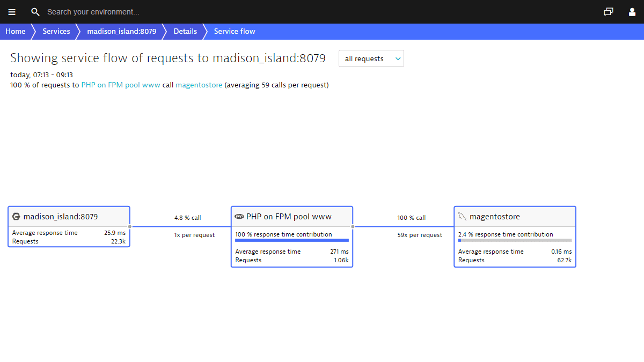The width and height of the screenshot is (644, 362).
Task: Select the PHP on FPM pool www node title
Action: pos(289,217)
